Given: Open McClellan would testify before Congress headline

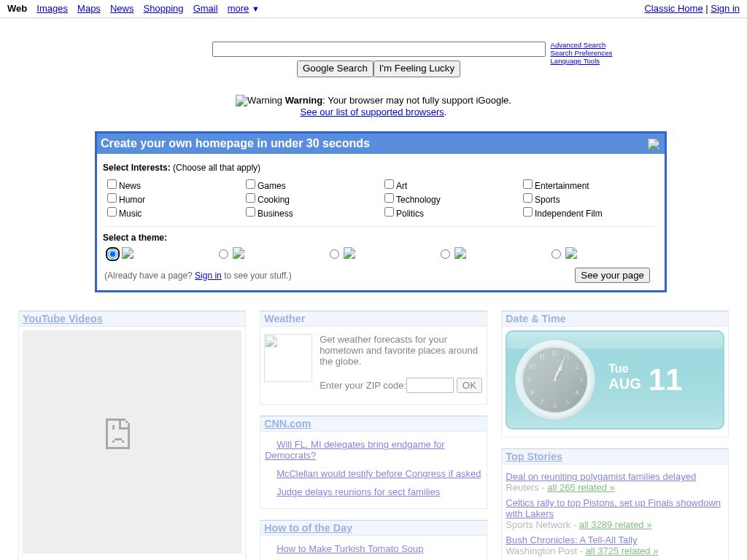Looking at the screenshot, I should (x=379, y=474).
